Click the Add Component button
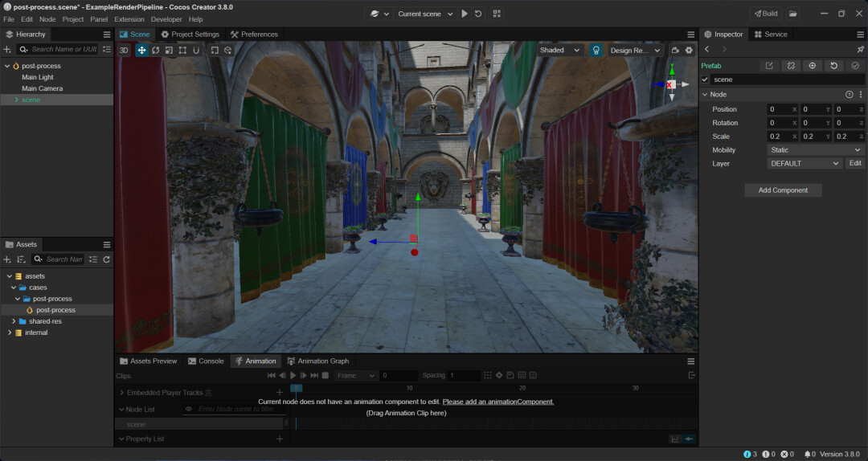Viewport: 868px width, 461px height. click(784, 190)
